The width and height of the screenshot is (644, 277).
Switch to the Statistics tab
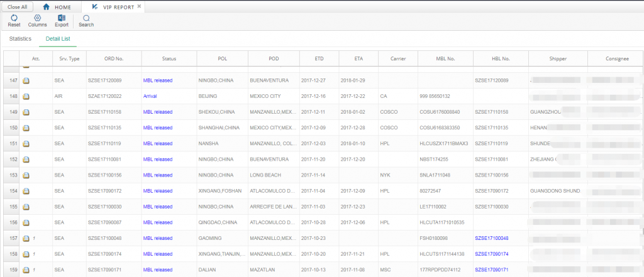pos(21,39)
